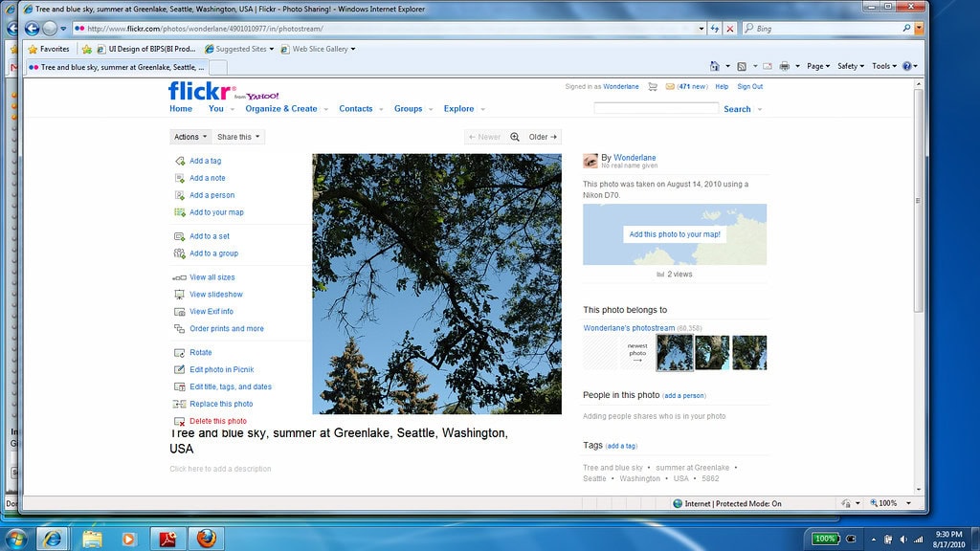980x551 pixels.
Task: Open the Search options dropdown arrow
Action: (760, 109)
